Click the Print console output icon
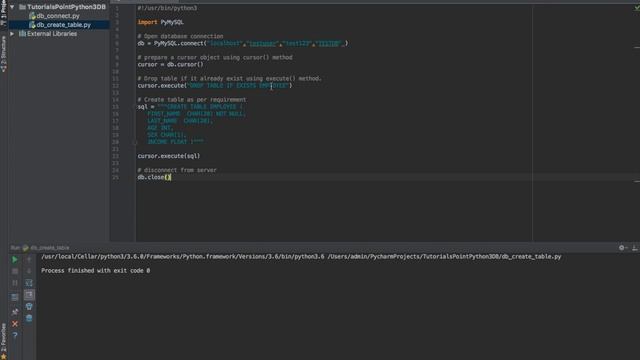The width and height of the screenshot is (640, 360). click(x=29, y=306)
